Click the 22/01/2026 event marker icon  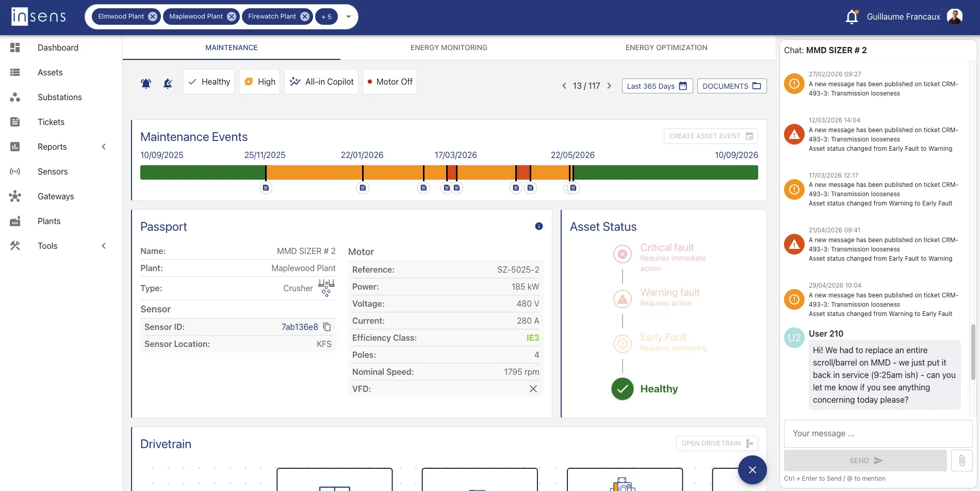click(x=363, y=188)
